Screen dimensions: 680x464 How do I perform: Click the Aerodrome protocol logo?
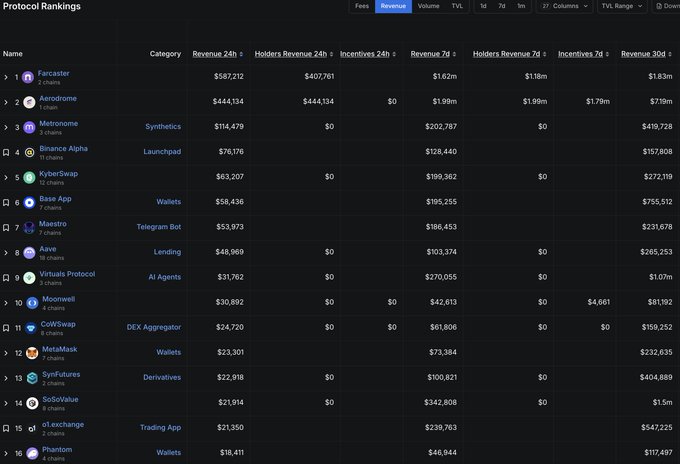[x=30, y=102]
